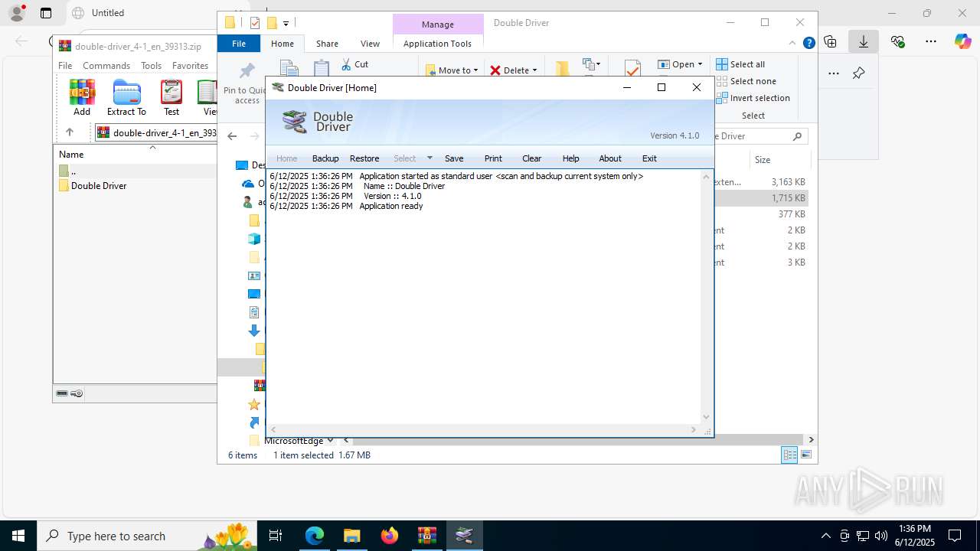
Task: Open the Action Center notifications icon
Action: coord(955,536)
